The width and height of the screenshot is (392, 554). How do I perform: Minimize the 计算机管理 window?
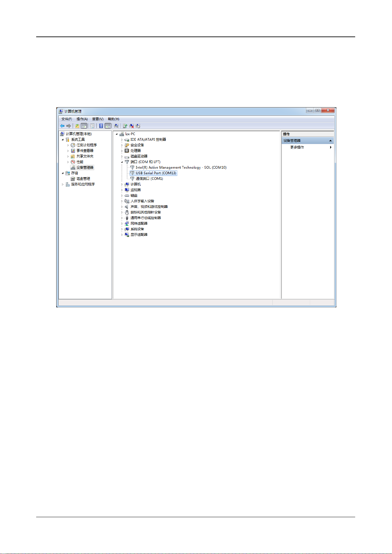pos(310,110)
